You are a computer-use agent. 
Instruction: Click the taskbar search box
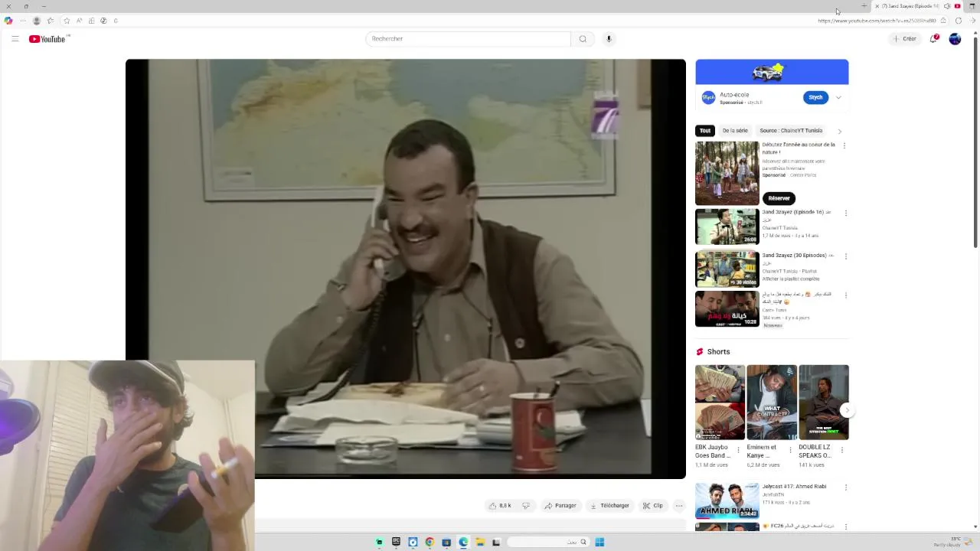click(547, 542)
